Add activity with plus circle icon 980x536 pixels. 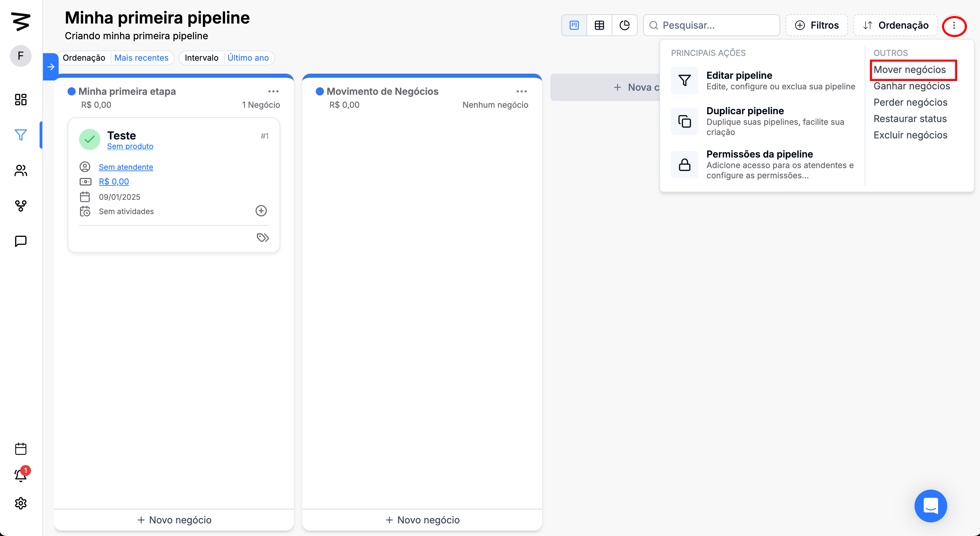point(261,211)
